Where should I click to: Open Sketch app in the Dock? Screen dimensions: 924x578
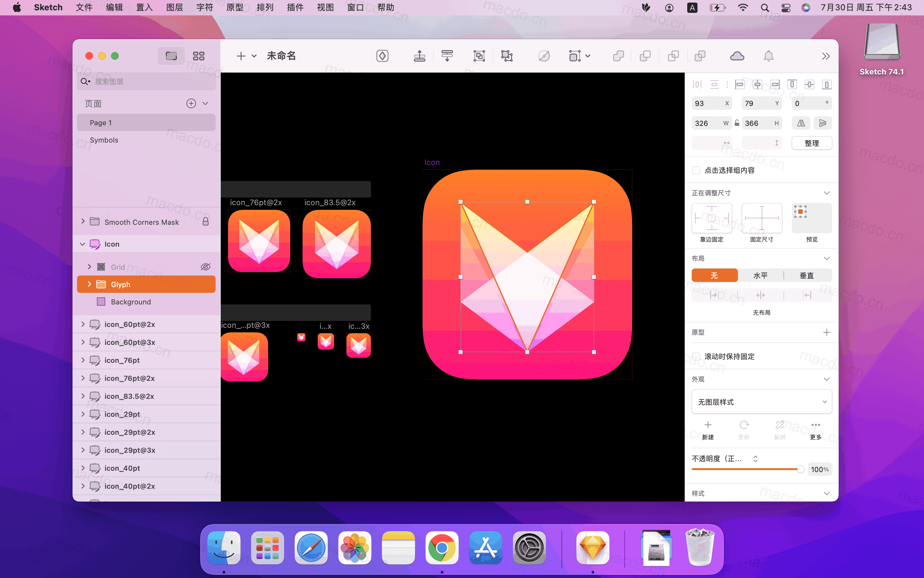[x=593, y=548]
